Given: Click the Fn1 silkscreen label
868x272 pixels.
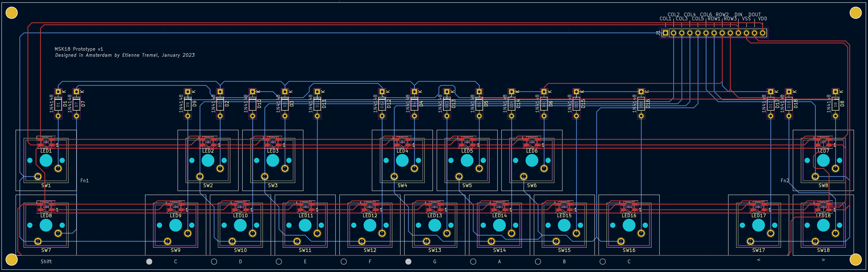Looking at the screenshot, I should click(85, 181).
